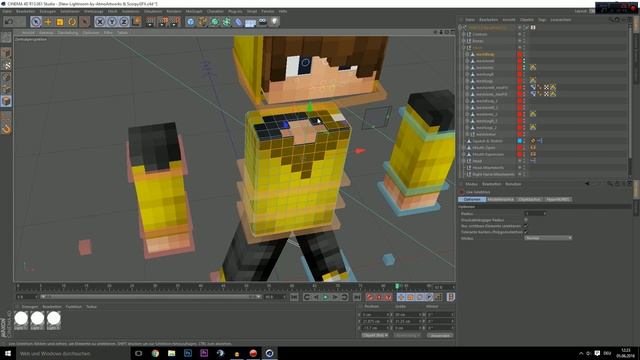The height and width of the screenshot is (360, 640).
Task: Select the third material sphere
Action: [53, 319]
